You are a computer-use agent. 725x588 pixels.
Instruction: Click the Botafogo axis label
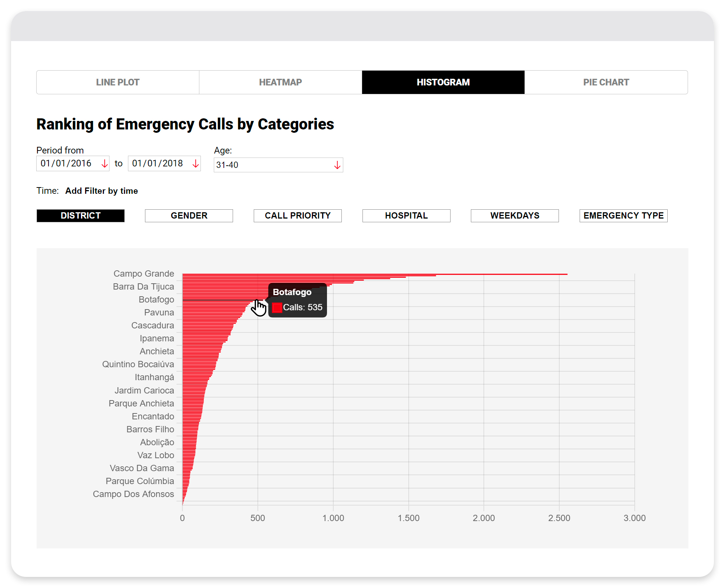156,300
